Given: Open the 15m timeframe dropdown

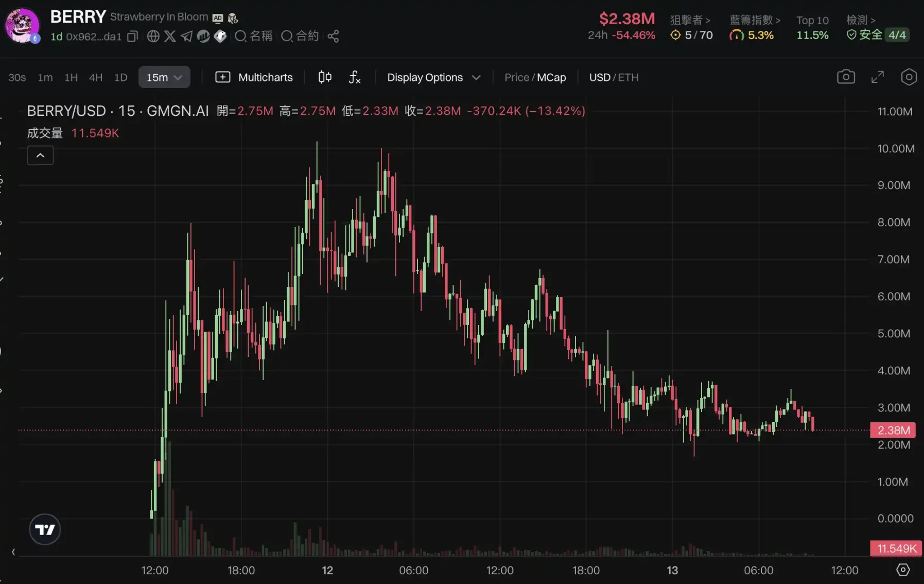Looking at the screenshot, I should (x=164, y=77).
